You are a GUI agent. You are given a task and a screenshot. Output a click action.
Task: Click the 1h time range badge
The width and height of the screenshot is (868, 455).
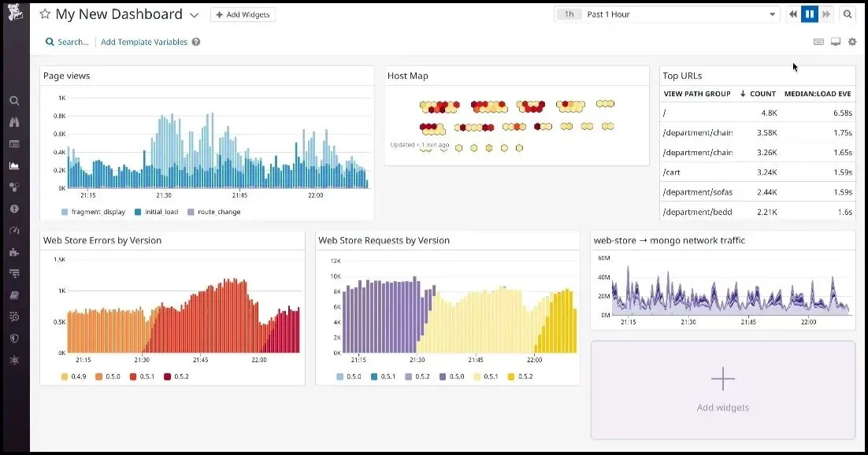569,14
